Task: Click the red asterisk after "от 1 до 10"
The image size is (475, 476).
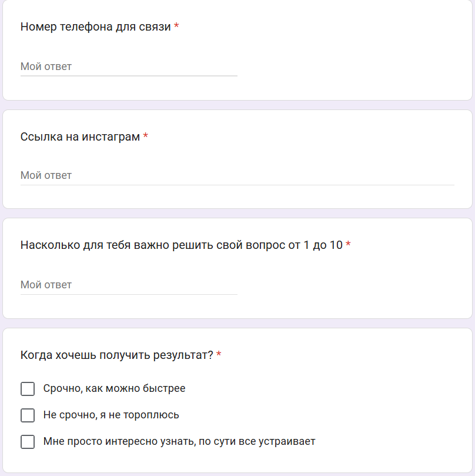Action: [348, 245]
